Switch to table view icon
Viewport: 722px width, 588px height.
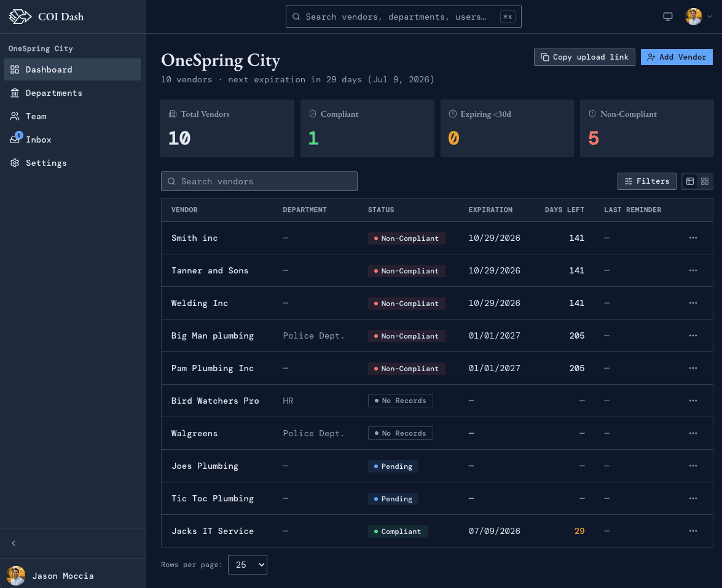pyautogui.click(x=690, y=181)
